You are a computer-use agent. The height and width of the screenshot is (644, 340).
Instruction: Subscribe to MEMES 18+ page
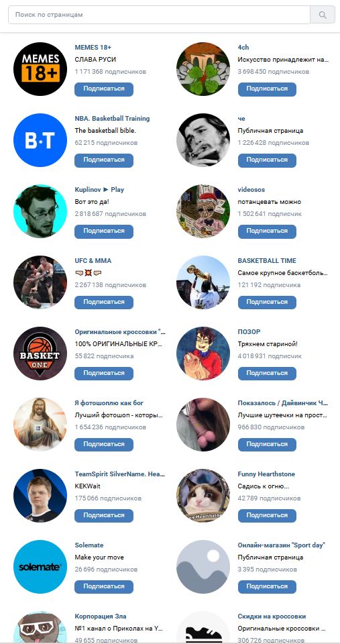(x=104, y=89)
